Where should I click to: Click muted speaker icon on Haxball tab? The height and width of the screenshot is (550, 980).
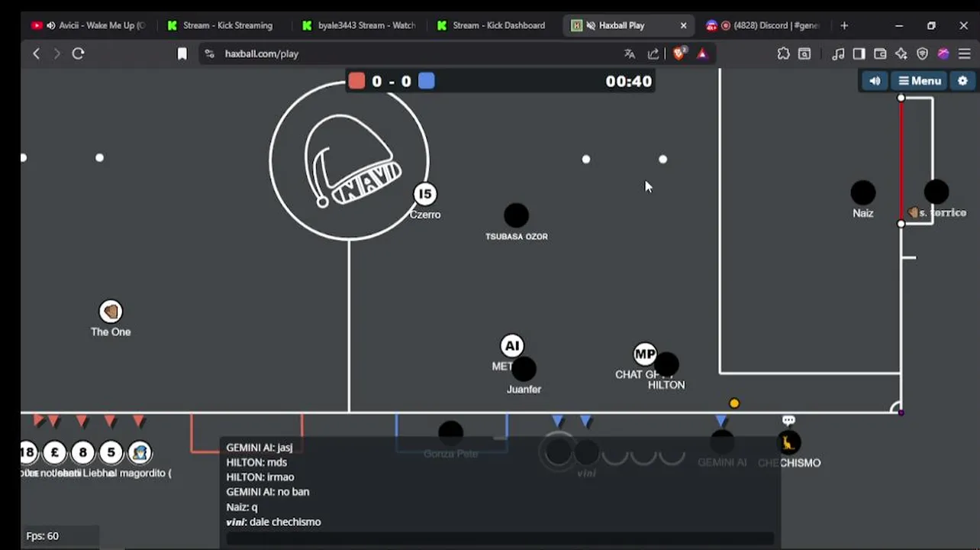591,25
